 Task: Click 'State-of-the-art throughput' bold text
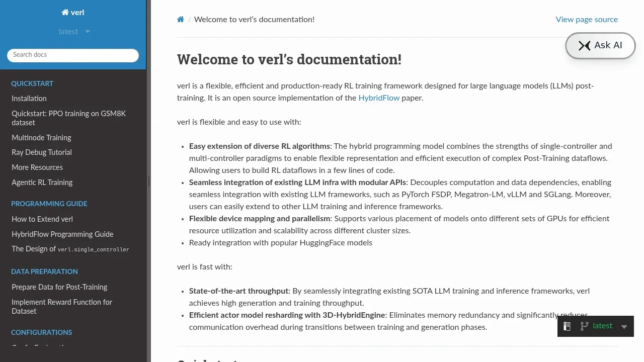239,291
